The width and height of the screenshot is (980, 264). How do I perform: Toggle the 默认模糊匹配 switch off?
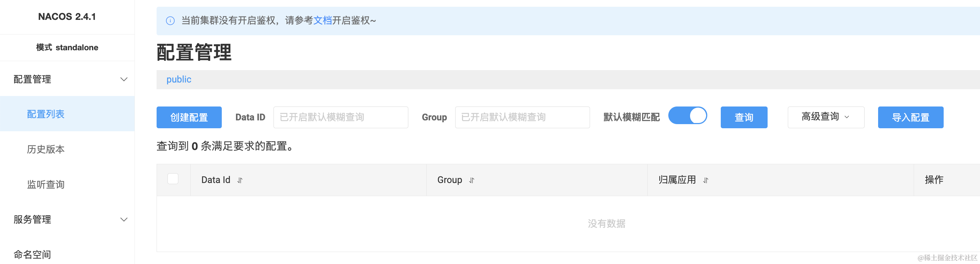point(687,116)
